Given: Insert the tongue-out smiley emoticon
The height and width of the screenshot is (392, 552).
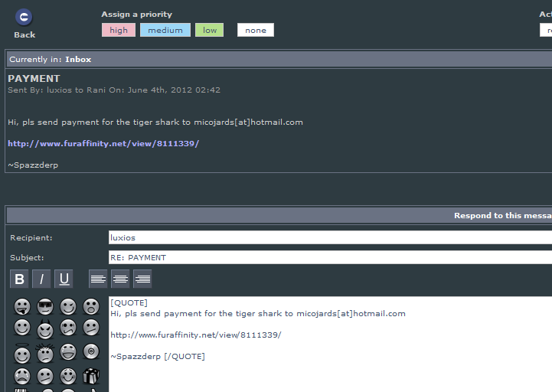Looking at the screenshot, I should pyautogui.click(x=22, y=307).
